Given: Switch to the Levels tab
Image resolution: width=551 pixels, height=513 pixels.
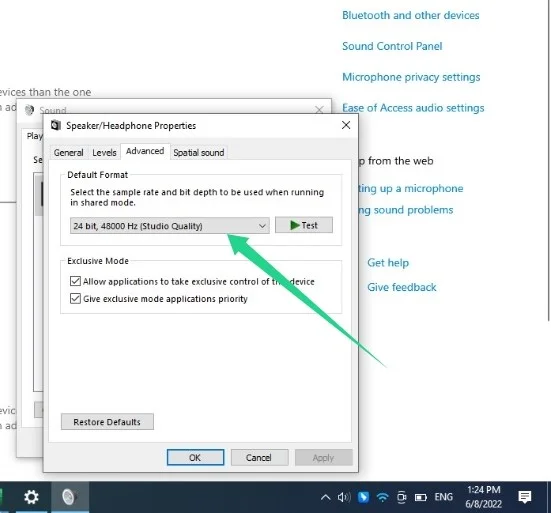Looking at the screenshot, I should click(104, 152).
